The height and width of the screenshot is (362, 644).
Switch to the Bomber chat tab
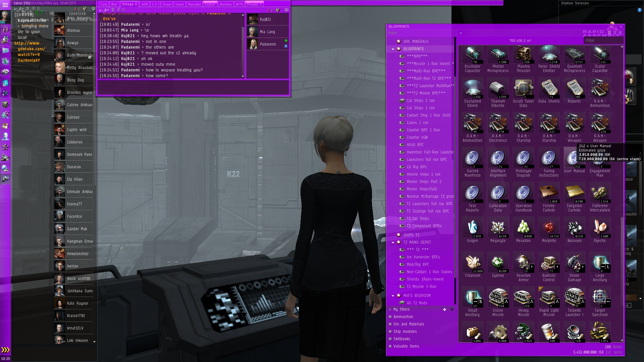[226, 4]
